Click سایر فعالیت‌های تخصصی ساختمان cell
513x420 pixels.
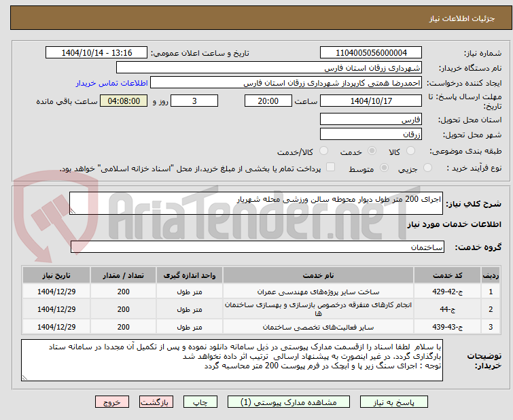click(319, 327)
